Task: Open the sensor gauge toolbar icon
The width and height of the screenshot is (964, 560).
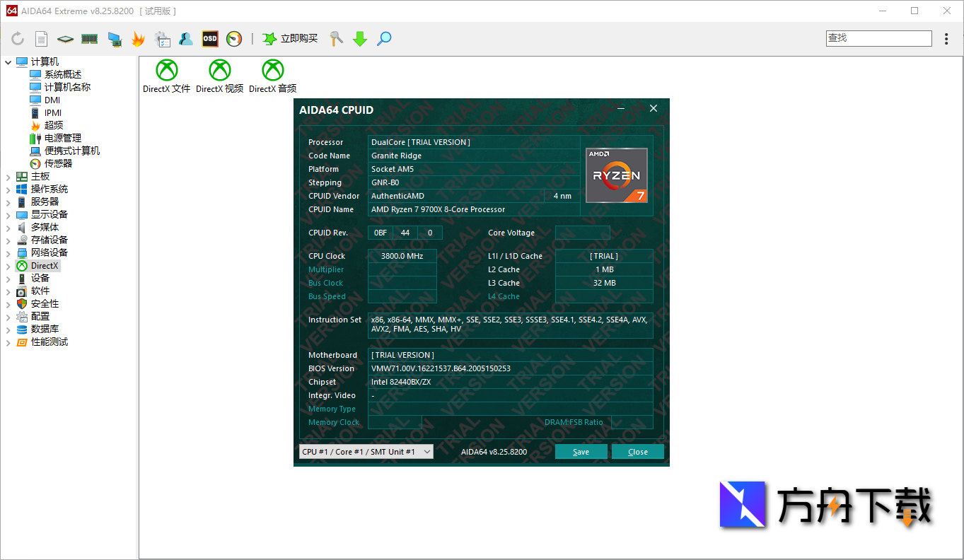Action: tap(233, 39)
